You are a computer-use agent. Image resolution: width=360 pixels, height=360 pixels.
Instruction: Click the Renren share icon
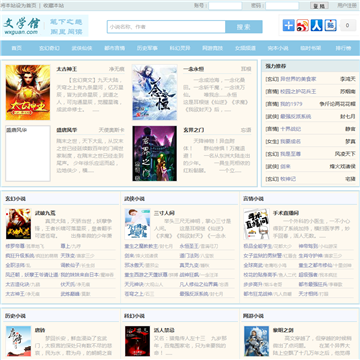point(317,25)
